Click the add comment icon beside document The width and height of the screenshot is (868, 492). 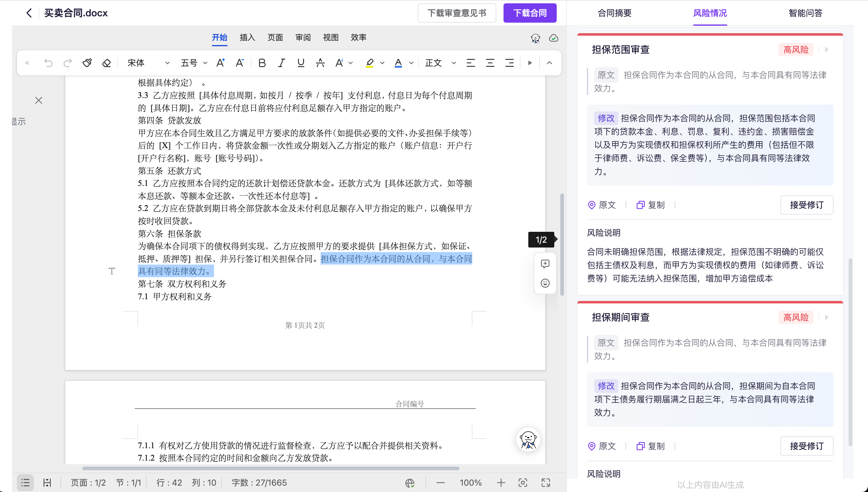[x=545, y=264]
